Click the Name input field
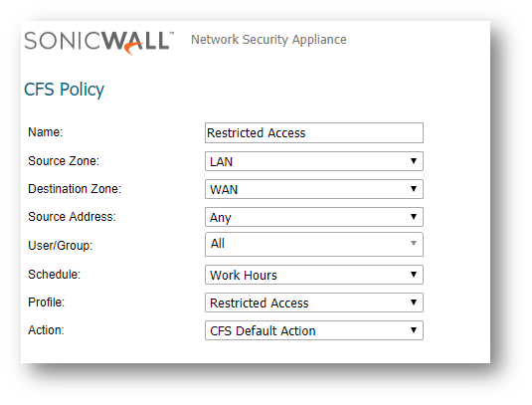The height and width of the screenshot is (405, 532). pos(314,132)
